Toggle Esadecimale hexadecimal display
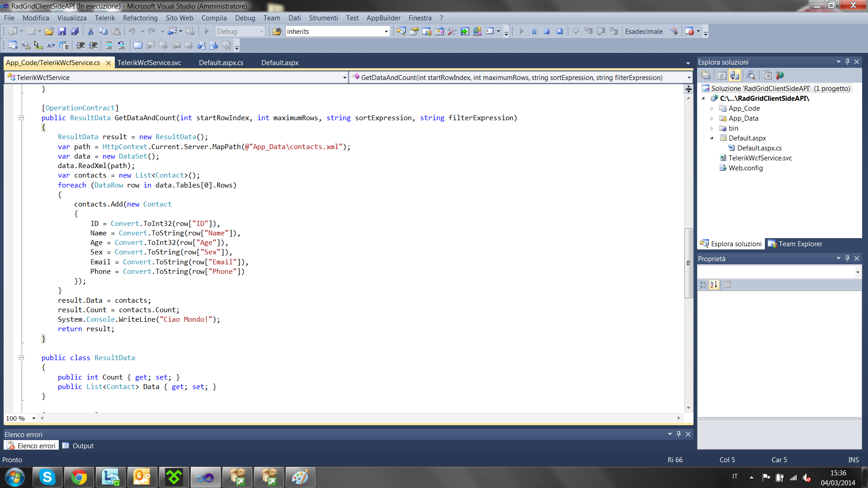Image resolution: width=868 pixels, height=488 pixels. (x=644, y=32)
